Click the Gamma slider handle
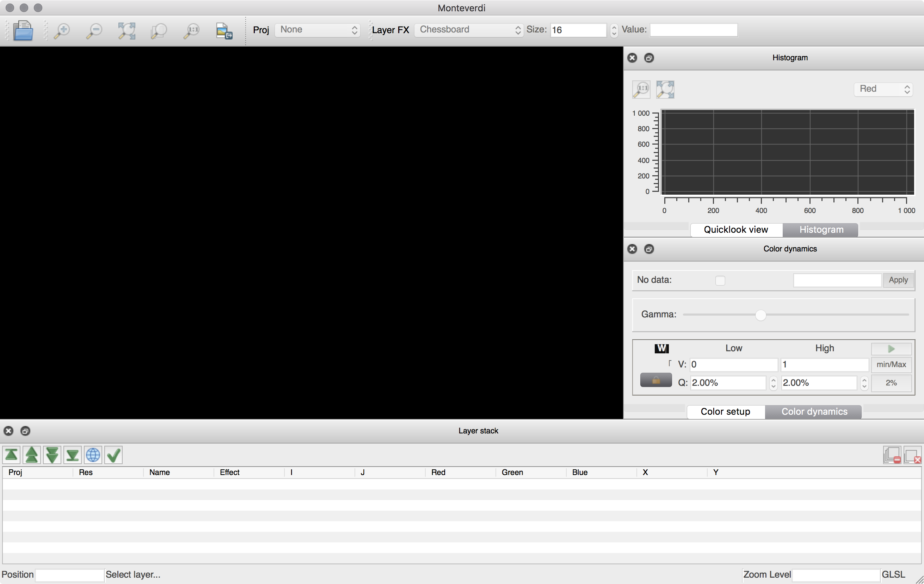 [760, 315]
